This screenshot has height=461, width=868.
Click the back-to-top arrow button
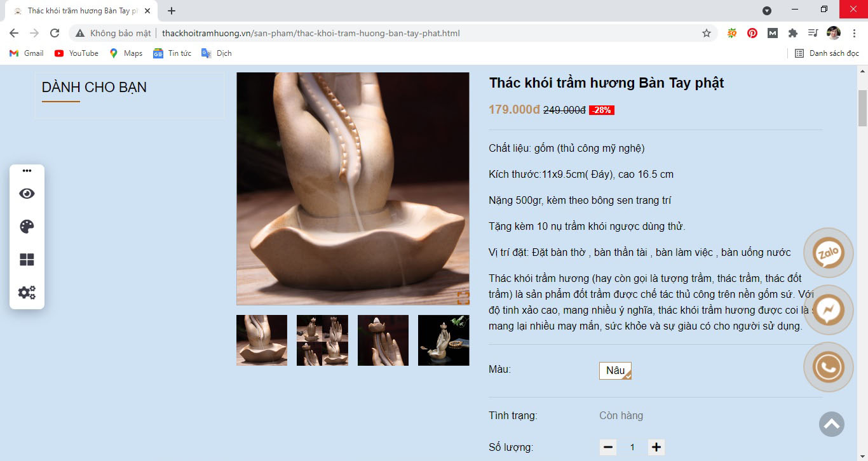[832, 424]
